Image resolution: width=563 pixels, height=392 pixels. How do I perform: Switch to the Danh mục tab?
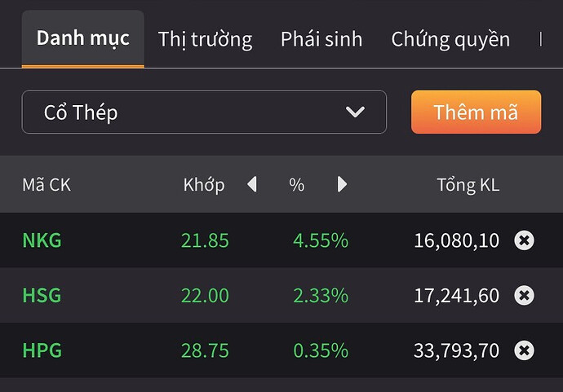(x=82, y=38)
